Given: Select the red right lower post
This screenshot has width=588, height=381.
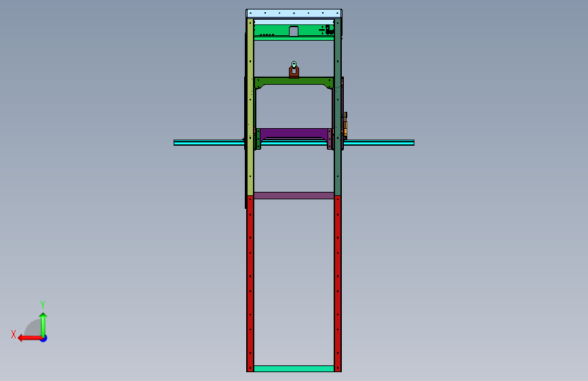Looking at the screenshot, I should click(x=338, y=283).
